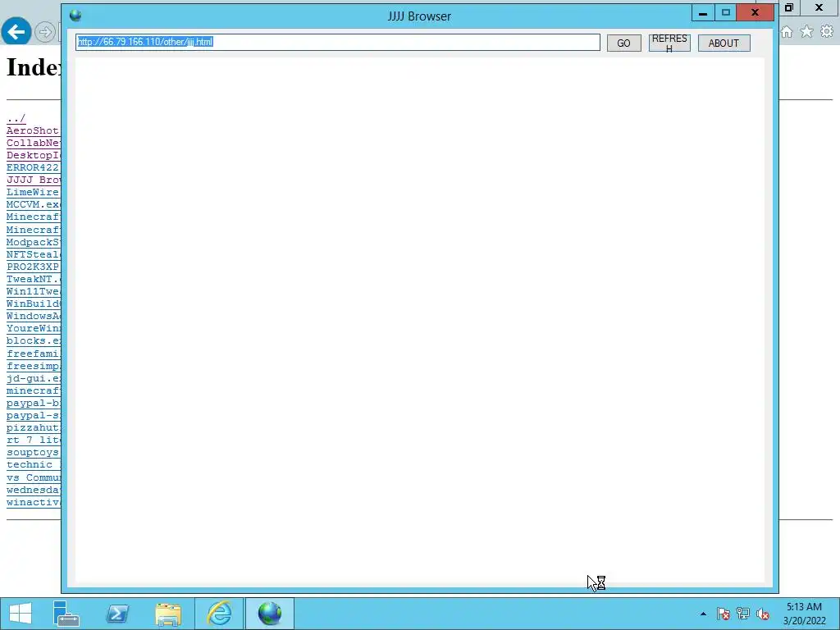Click muted speaker volume tray icon

click(763, 614)
